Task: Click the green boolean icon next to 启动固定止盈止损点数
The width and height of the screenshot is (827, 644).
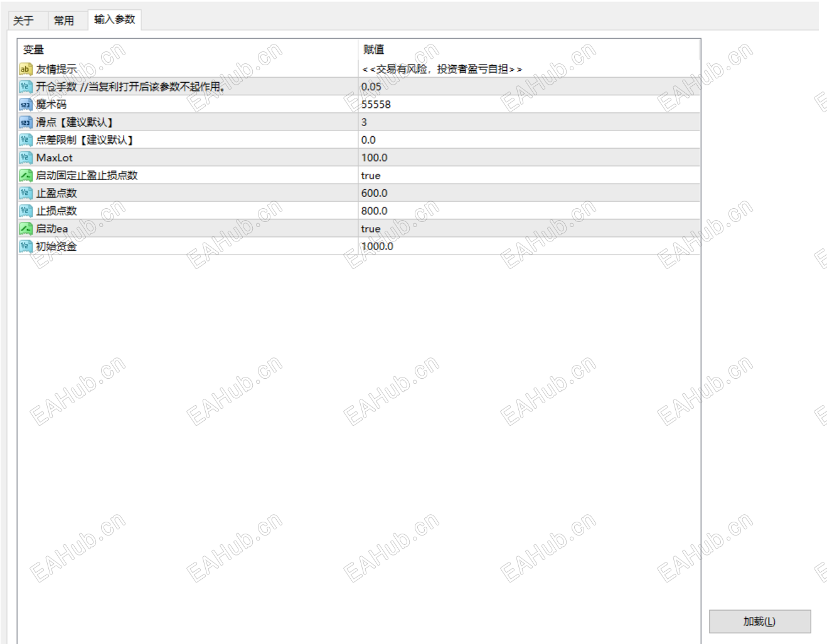Action: coord(24,175)
